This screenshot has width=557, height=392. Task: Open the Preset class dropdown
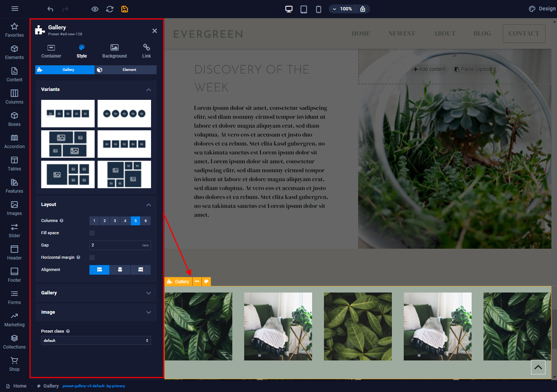pos(96,340)
